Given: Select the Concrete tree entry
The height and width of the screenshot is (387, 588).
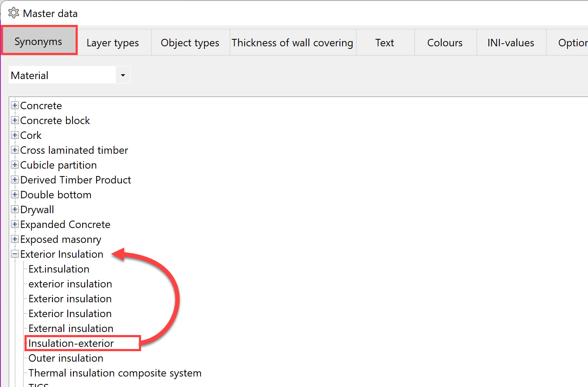Looking at the screenshot, I should (41, 106).
